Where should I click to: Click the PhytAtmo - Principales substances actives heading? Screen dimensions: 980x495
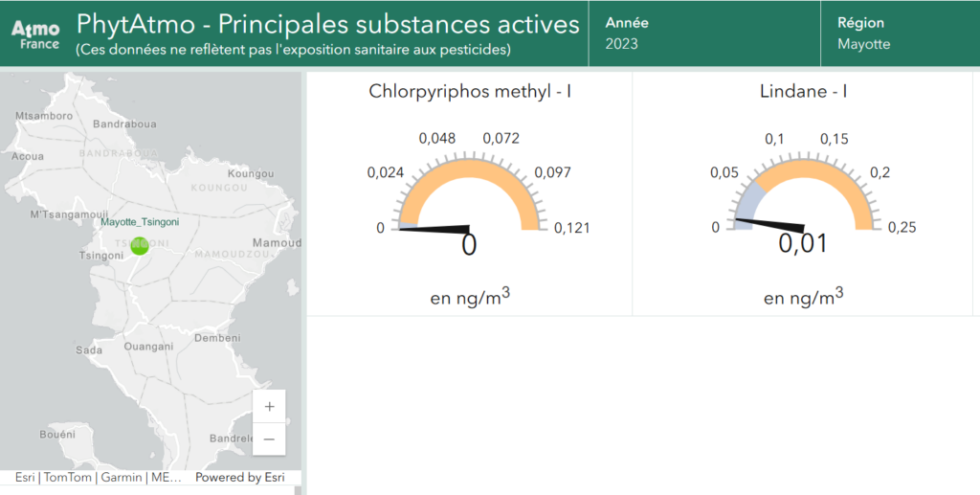(x=328, y=24)
